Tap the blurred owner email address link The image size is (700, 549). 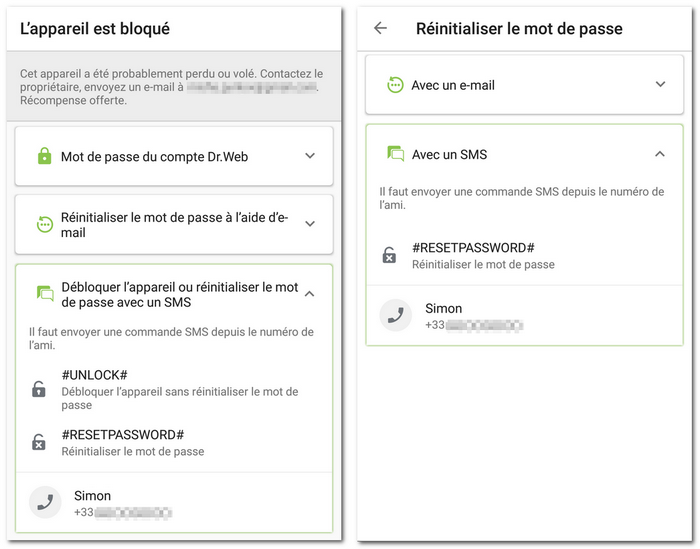coord(252,87)
